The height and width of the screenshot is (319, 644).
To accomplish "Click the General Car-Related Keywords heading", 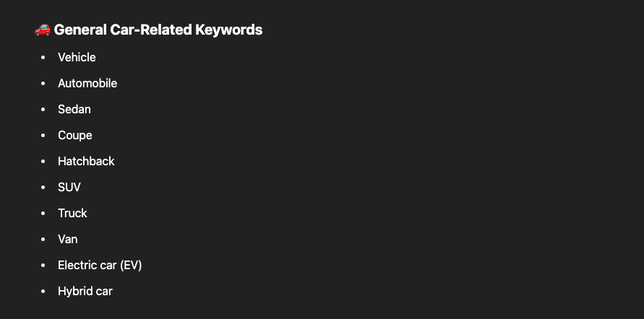I will [x=158, y=30].
